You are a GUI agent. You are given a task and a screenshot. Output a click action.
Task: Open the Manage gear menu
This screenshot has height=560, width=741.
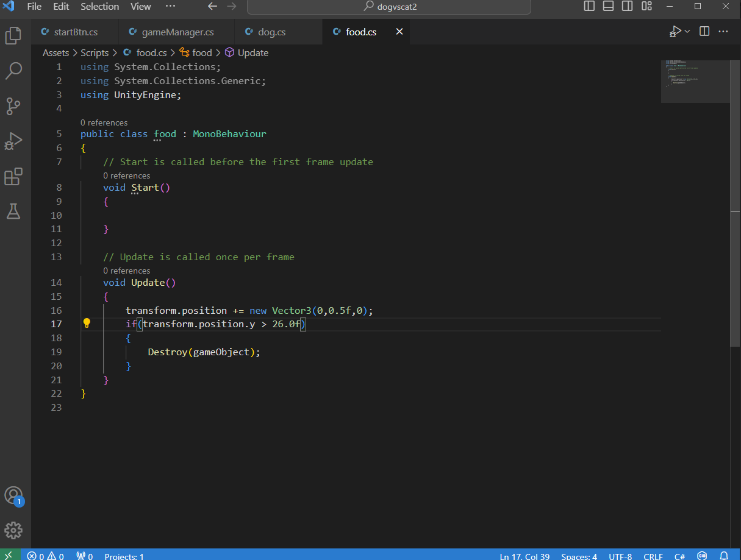pyautogui.click(x=13, y=530)
